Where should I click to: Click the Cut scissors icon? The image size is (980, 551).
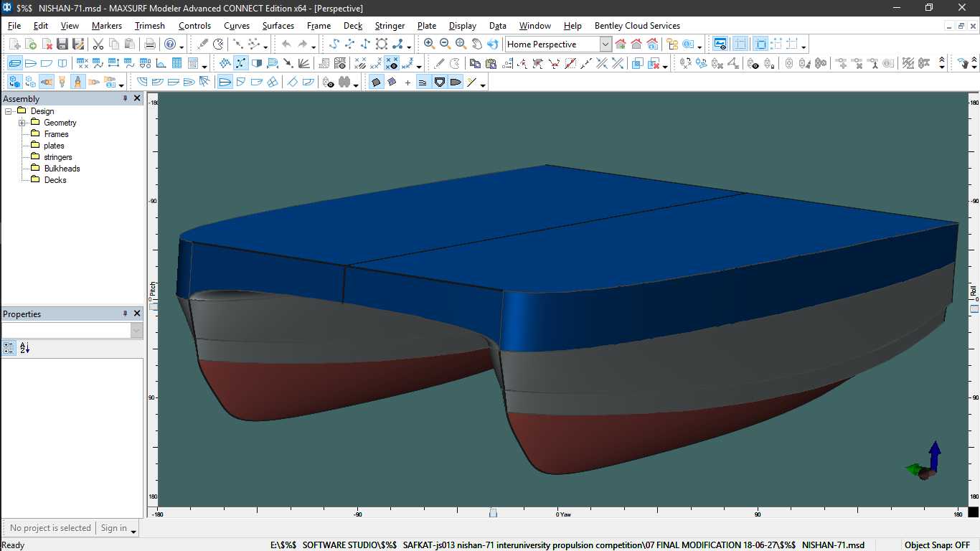tap(98, 44)
